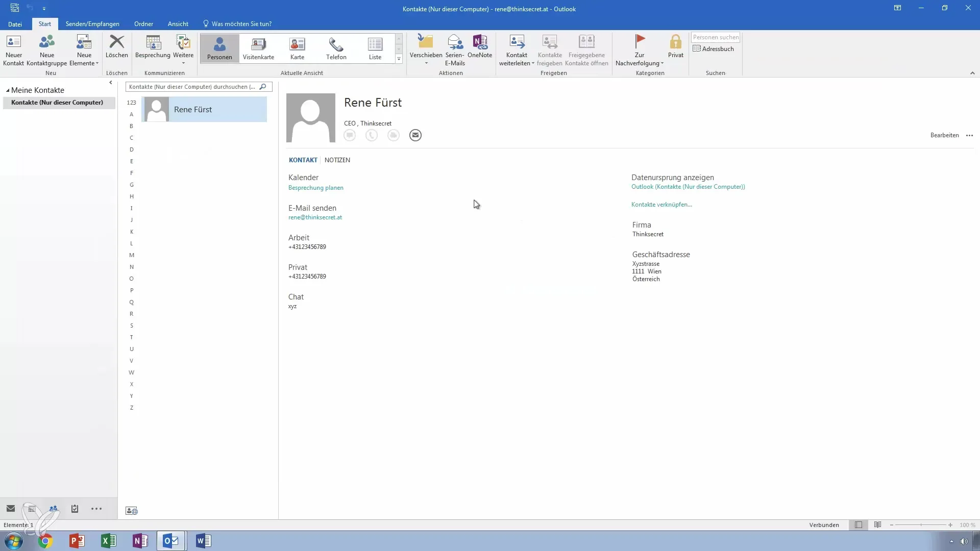Image resolution: width=980 pixels, height=551 pixels.
Task: Click the zoom slider
Action: coord(921,525)
